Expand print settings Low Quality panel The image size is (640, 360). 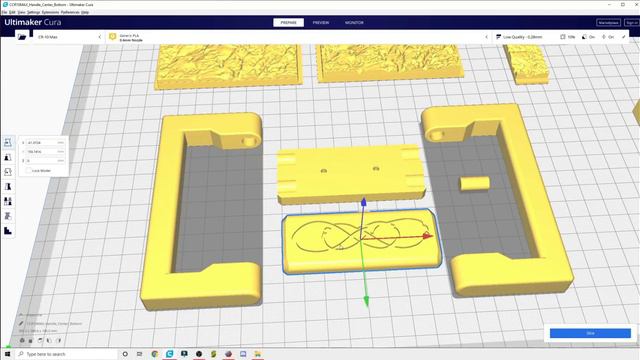coord(561,37)
